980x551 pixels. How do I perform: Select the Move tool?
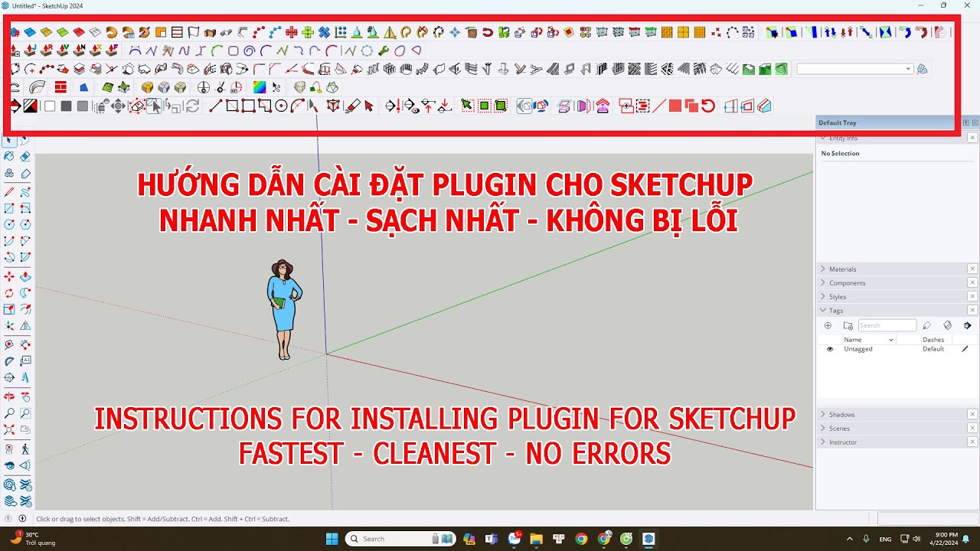tap(9, 276)
